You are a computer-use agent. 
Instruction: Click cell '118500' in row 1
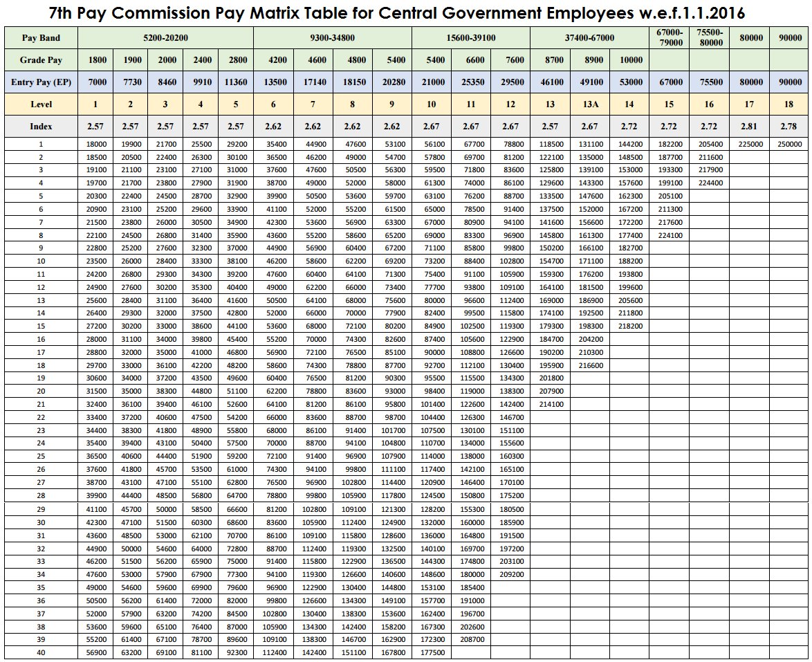pyautogui.click(x=551, y=145)
